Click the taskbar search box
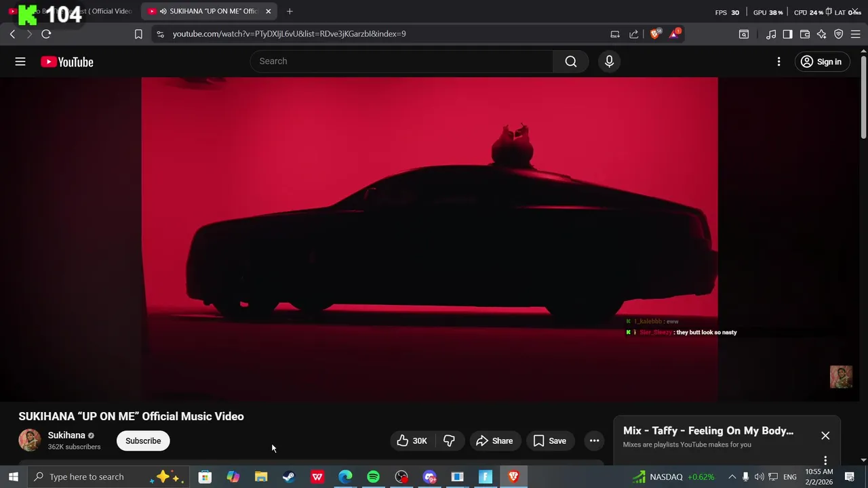 (x=108, y=476)
